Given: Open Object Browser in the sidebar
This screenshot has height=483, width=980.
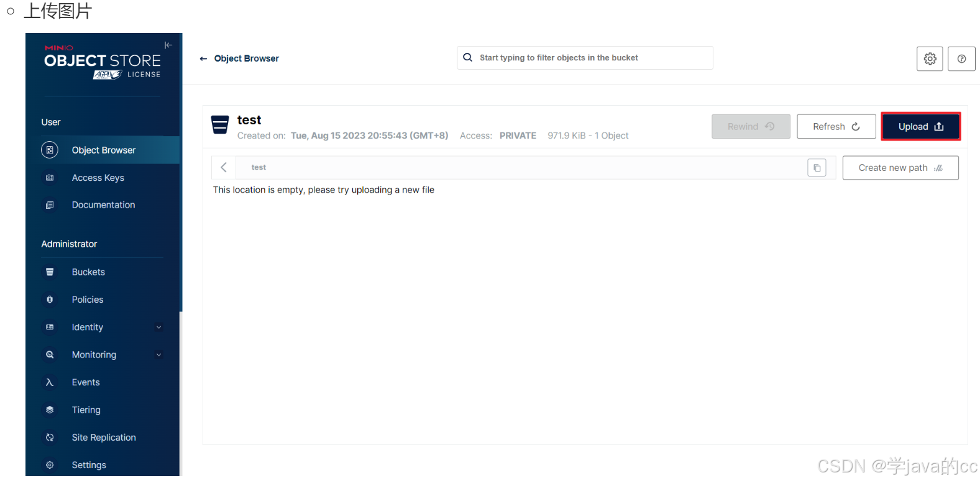Looking at the screenshot, I should [x=103, y=150].
